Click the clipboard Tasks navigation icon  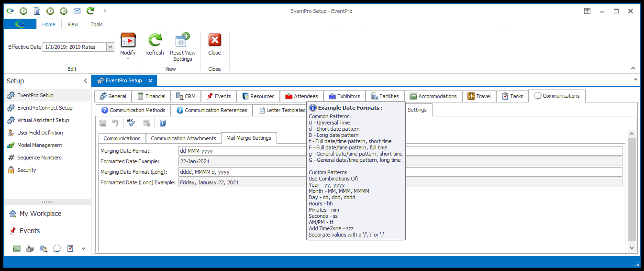pos(70,248)
